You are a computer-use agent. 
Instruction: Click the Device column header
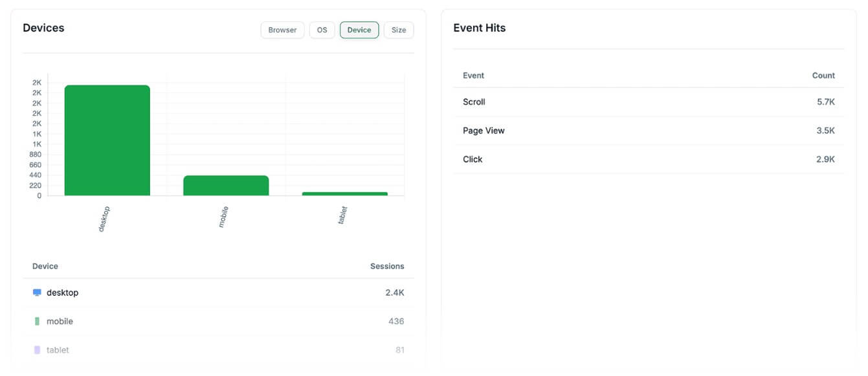[x=45, y=266]
